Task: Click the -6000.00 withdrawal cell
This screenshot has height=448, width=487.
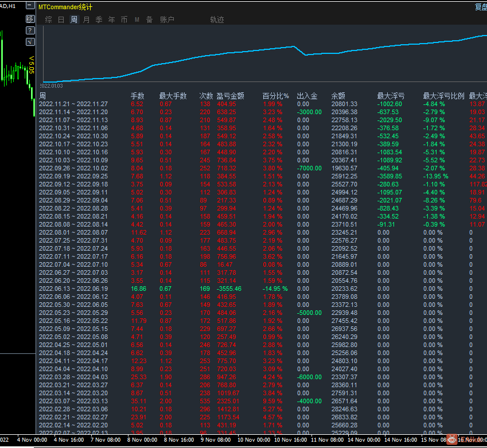Action: pyautogui.click(x=309, y=377)
